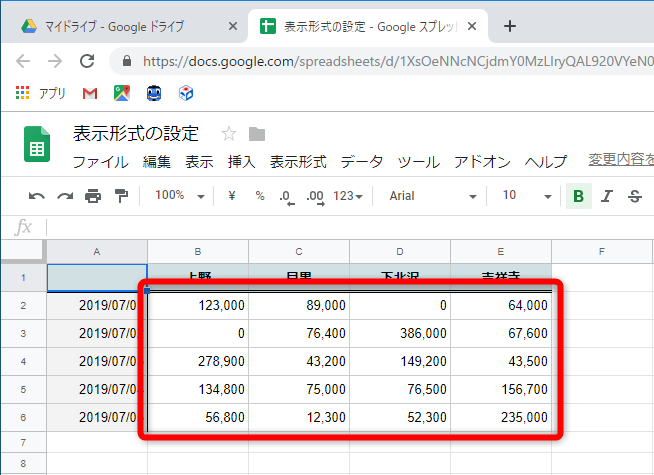The image size is (654, 475).
Task: Increase decimal places button
Action: 315,197
